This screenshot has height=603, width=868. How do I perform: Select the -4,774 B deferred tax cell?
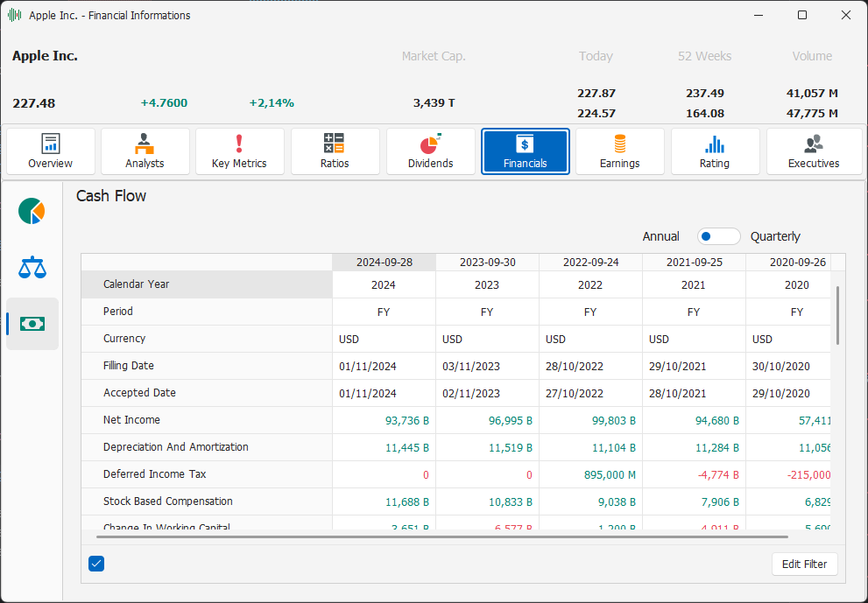tap(695, 474)
